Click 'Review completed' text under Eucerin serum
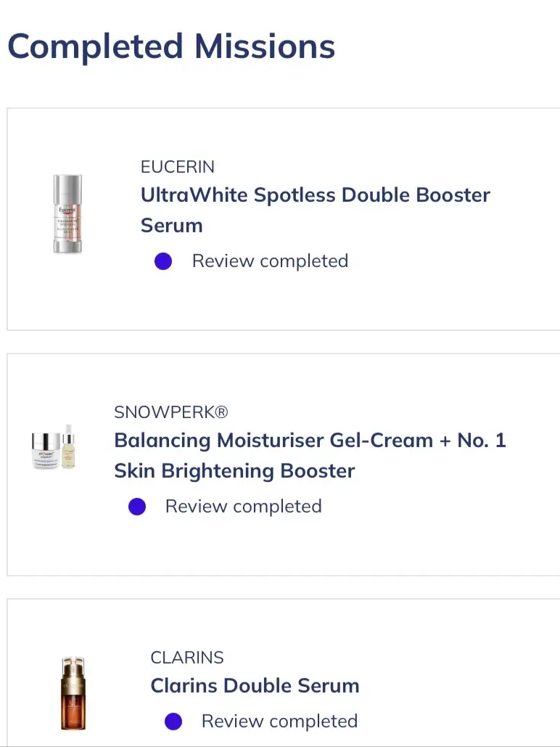Screen dimensions: 560x747 270,261
